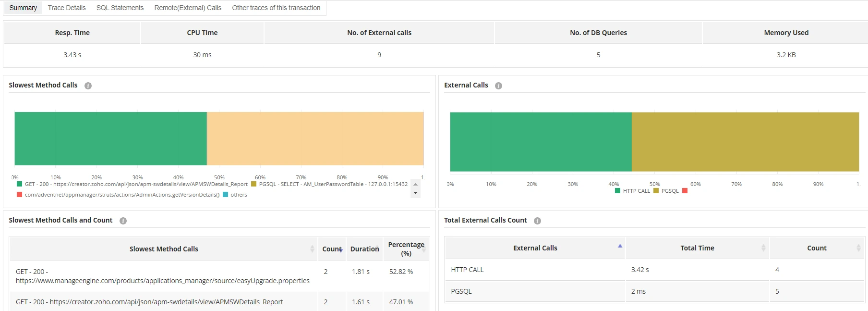This screenshot has height=311, width=868.
Task: Sort by Percentage (%) column header
Action: [x=406, y=249]
